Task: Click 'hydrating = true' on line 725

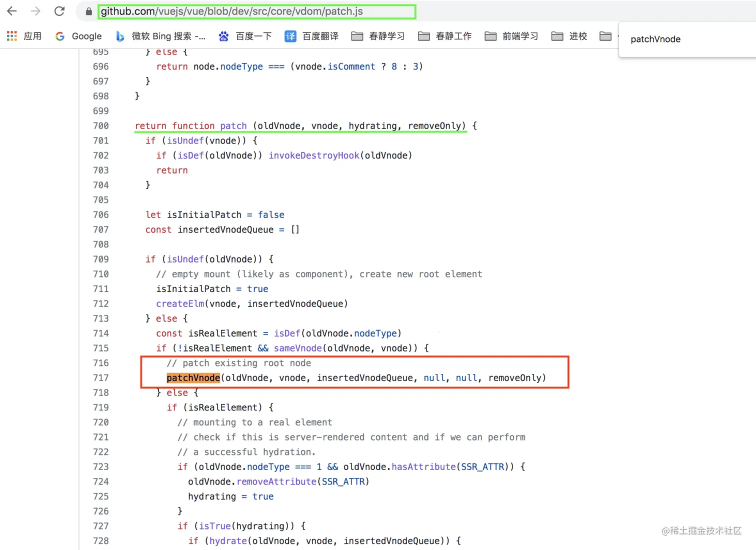Action: click(x=230, y=496)
